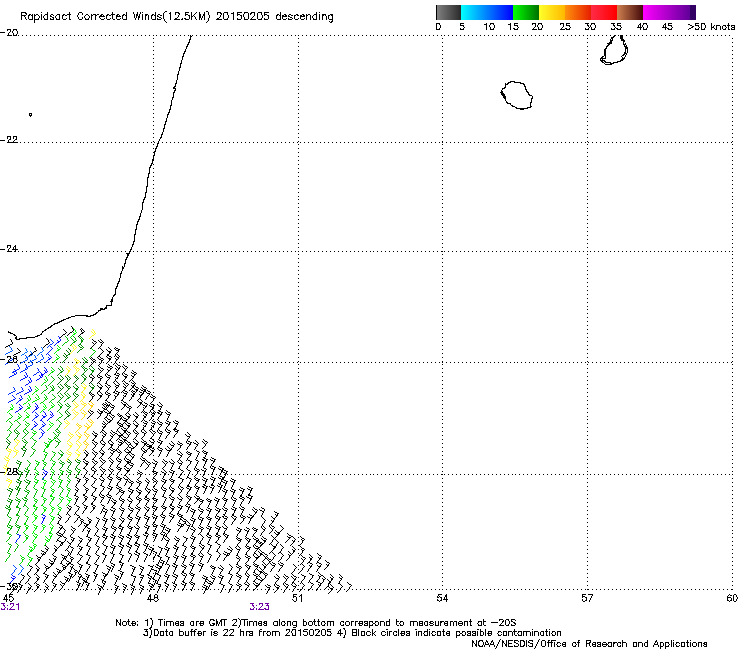
Task: Click the latitude label '-24'
Action: [9, 249]
